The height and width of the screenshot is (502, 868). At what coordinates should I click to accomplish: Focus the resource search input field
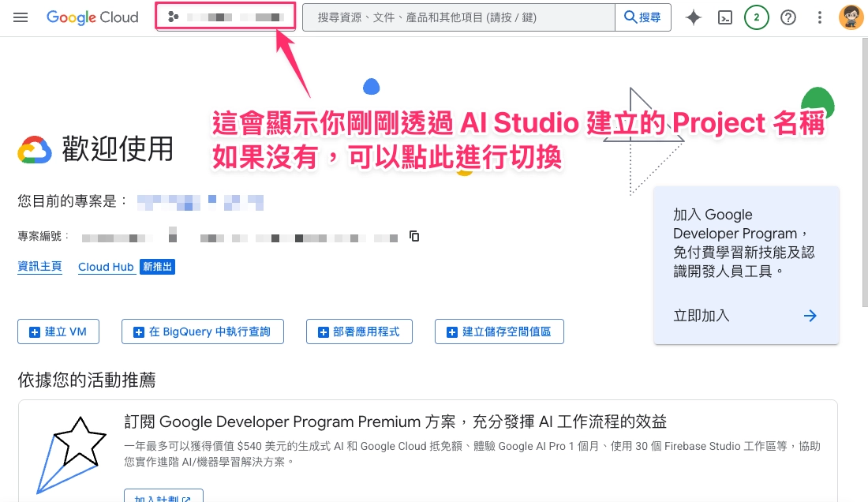pyautogui.click(x=459, y=17)
